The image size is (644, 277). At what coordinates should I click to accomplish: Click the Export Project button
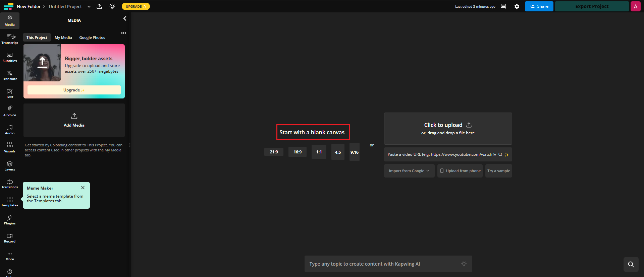pos(592,6)
